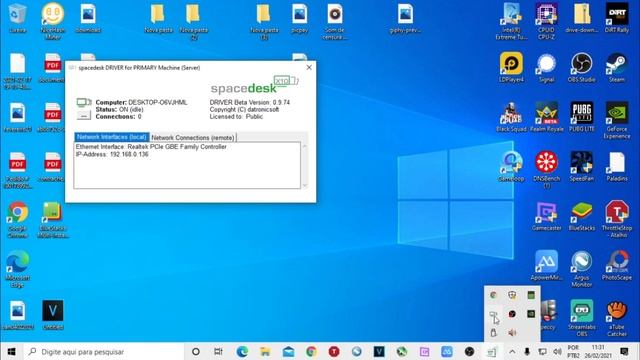Select aTube Catcher desktop icon
Viewport: 640px width, 360px height.
(617, 318)
